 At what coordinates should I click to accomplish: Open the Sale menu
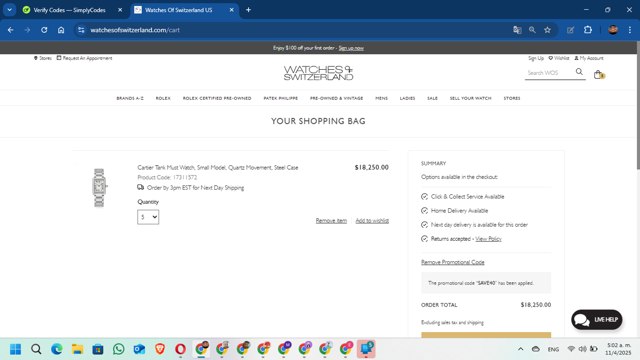[432, 98]
